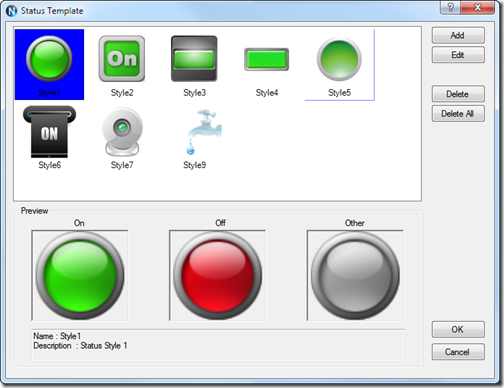This screenshot has height=388, width=504.
Task: Click the red Off preview image
Action: (x=217, y=275)
